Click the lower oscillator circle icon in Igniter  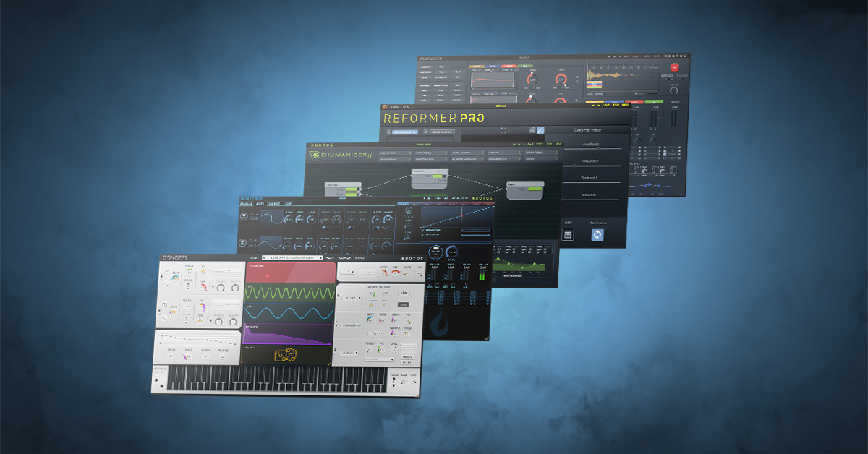243,243
